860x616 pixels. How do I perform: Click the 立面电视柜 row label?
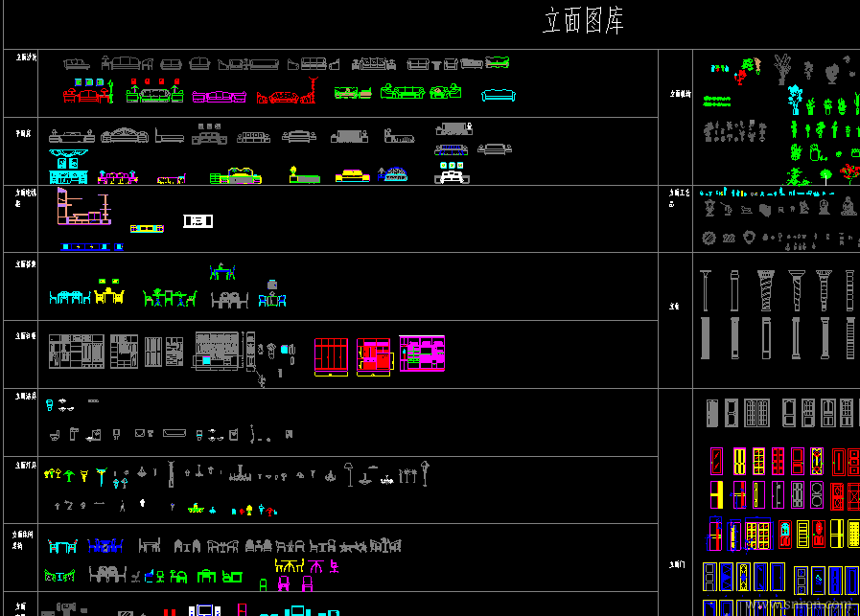(25, 198)
